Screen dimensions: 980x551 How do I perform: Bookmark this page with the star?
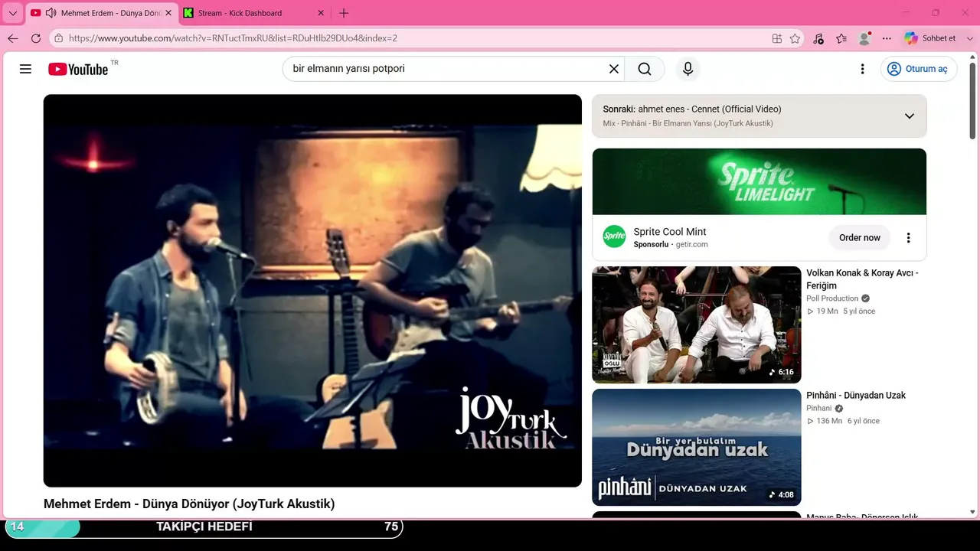point(795,38)
